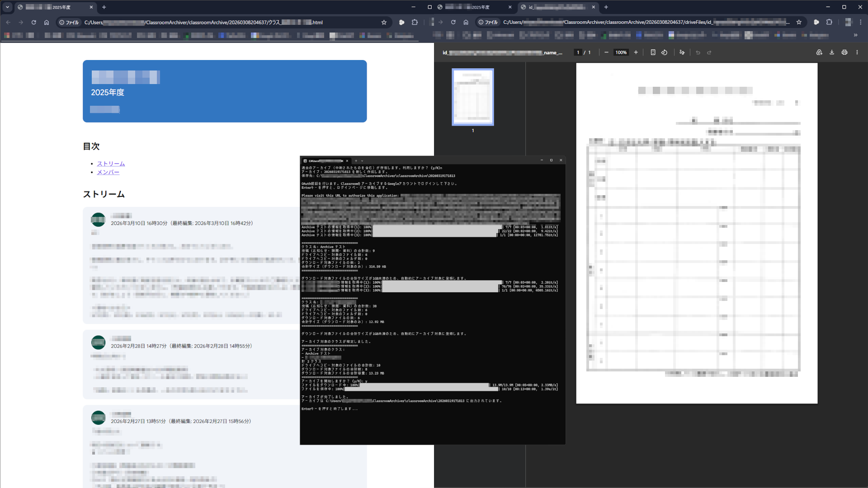This screenshot has height=488, width=868.
Task: Jump to メンバー section link
Action: click(x=108, y=172)
